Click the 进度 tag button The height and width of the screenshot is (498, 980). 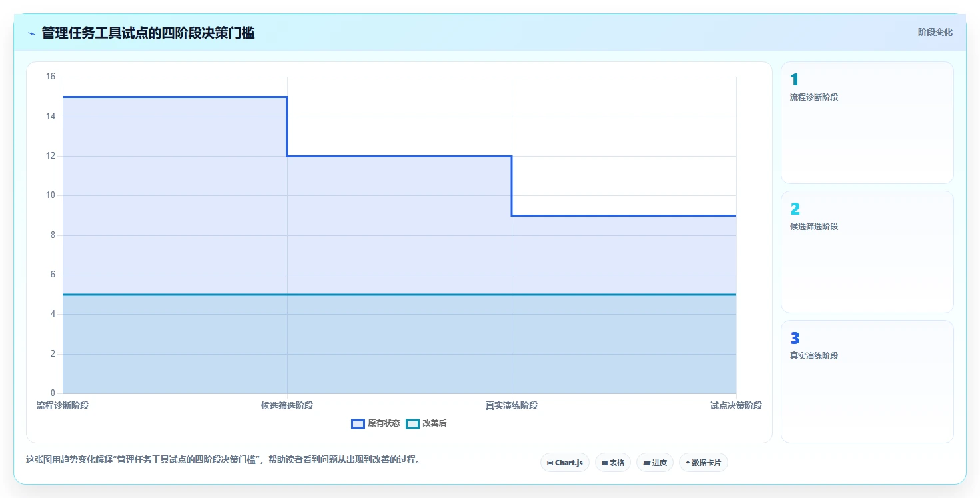pyautogui.click(x=655, y=463)
